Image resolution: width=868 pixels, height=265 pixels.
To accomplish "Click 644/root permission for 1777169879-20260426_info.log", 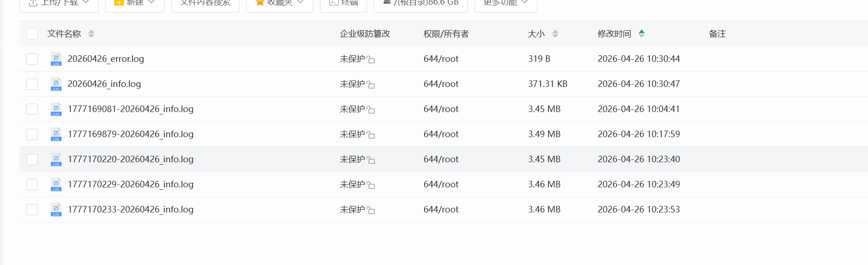I will click(441, 134).
